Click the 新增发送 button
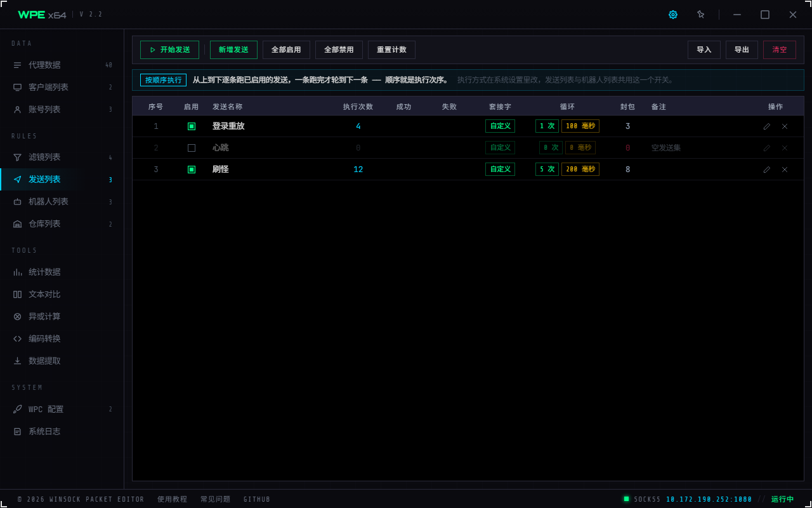Image resolution: width=812 pixels, height=508 pixels. coord(233,50)
